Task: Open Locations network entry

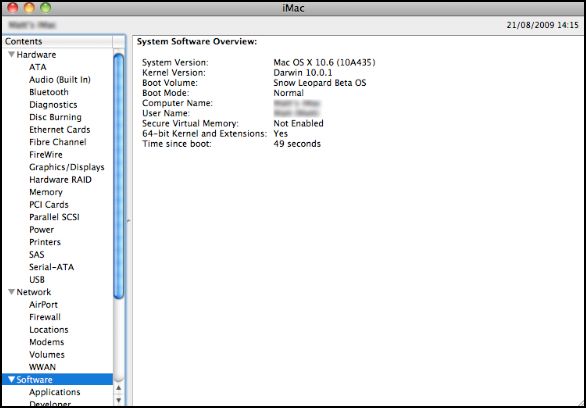Action: [x=49, y=330]
